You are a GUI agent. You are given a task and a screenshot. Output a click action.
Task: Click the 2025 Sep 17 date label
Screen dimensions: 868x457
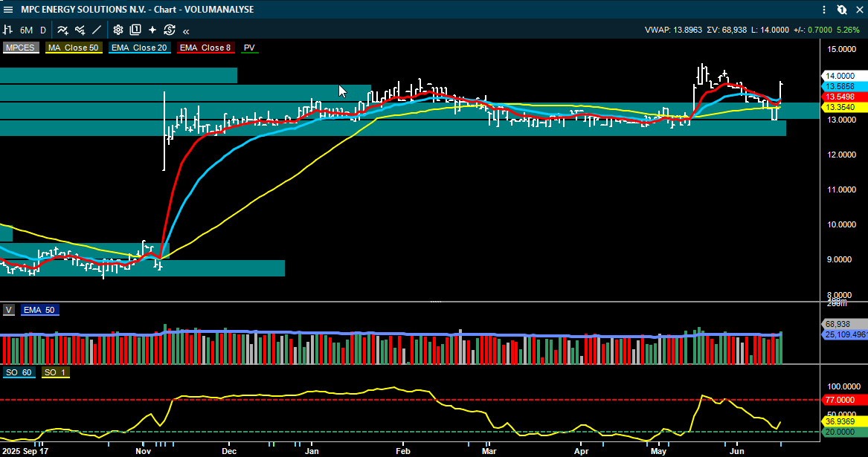pos(25,451)
